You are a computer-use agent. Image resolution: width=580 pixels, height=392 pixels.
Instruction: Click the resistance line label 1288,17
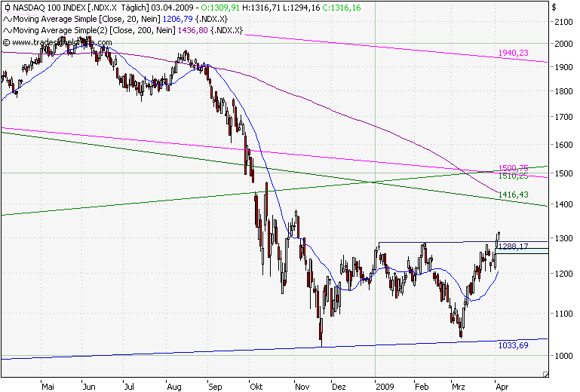click(x=514, y=247)
